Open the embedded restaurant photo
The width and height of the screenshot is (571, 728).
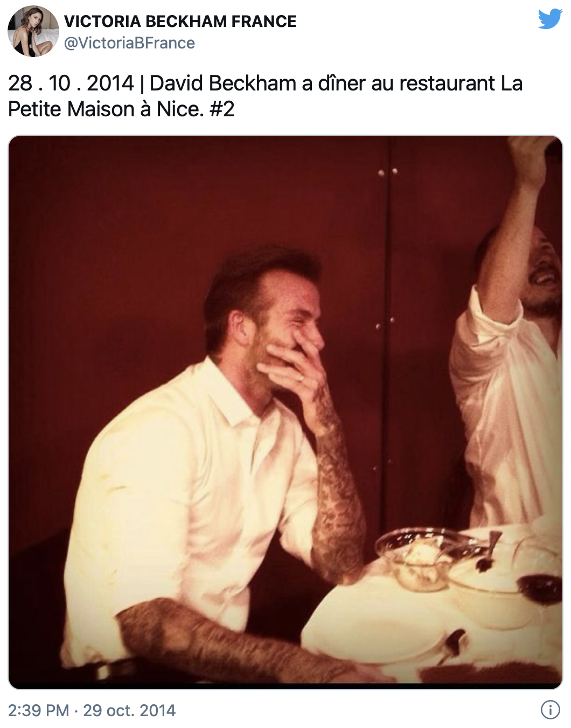[285, 412]
